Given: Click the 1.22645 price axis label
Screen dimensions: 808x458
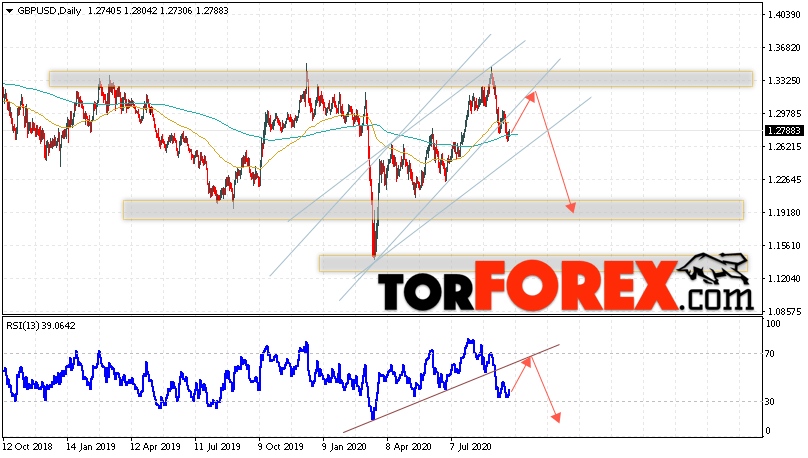Looking at the screenshot, I should [x=783, y=180].
